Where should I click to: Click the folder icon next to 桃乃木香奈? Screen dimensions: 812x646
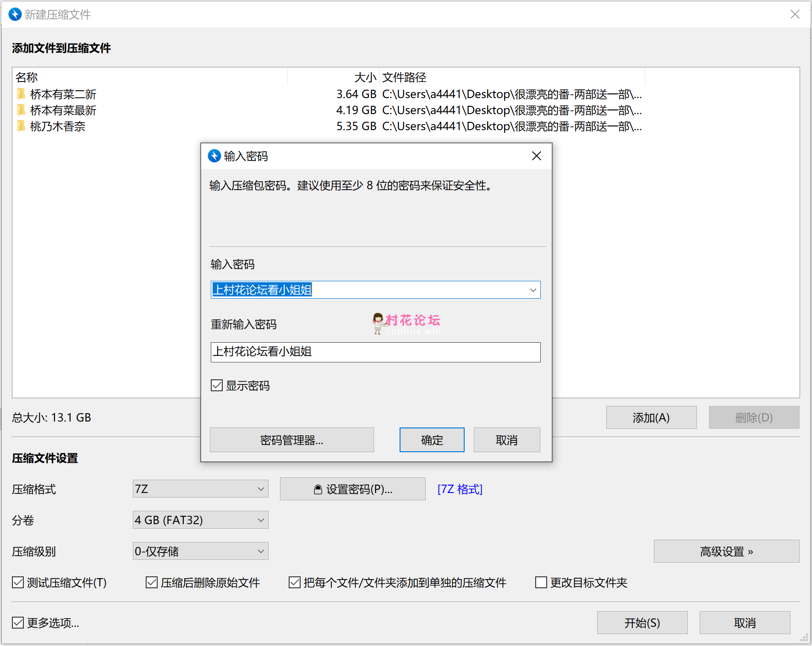click(x=21, y=126)
